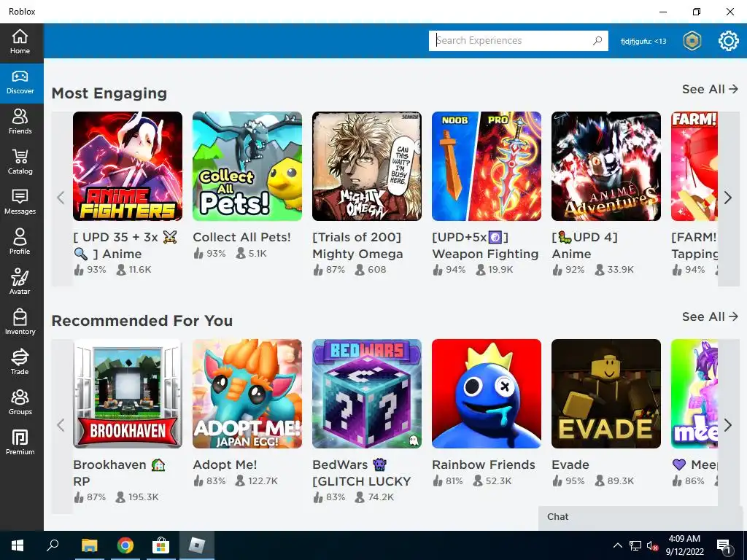Open the Trade sidebar icon
The image size is (747, 560).
(x=20, y=362)
